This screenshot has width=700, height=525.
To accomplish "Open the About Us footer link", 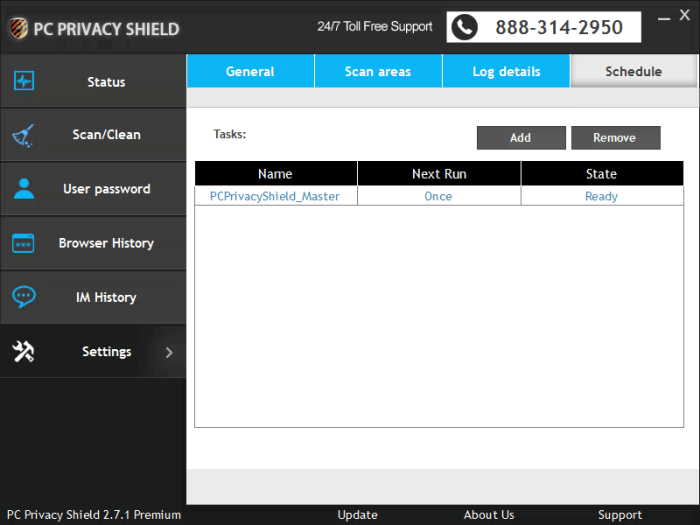I will [x=489, y=515].
